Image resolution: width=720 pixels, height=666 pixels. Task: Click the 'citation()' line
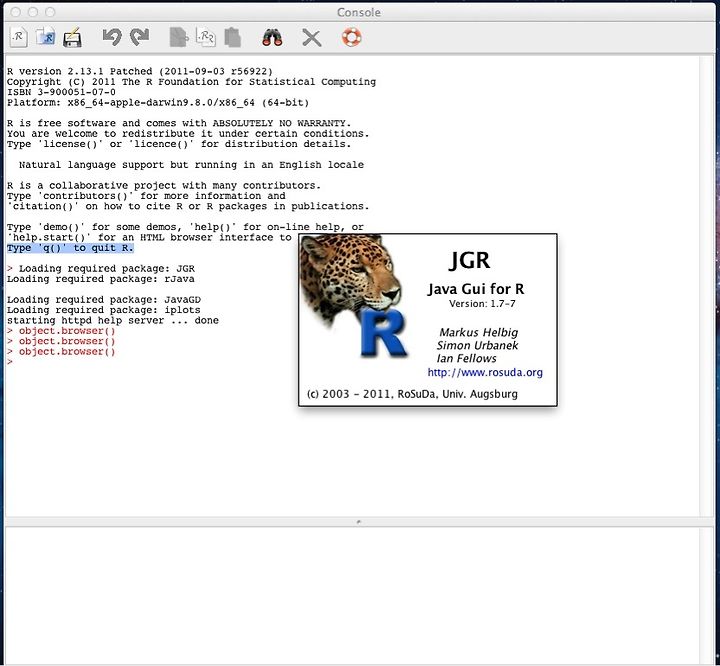pos(188,206)
